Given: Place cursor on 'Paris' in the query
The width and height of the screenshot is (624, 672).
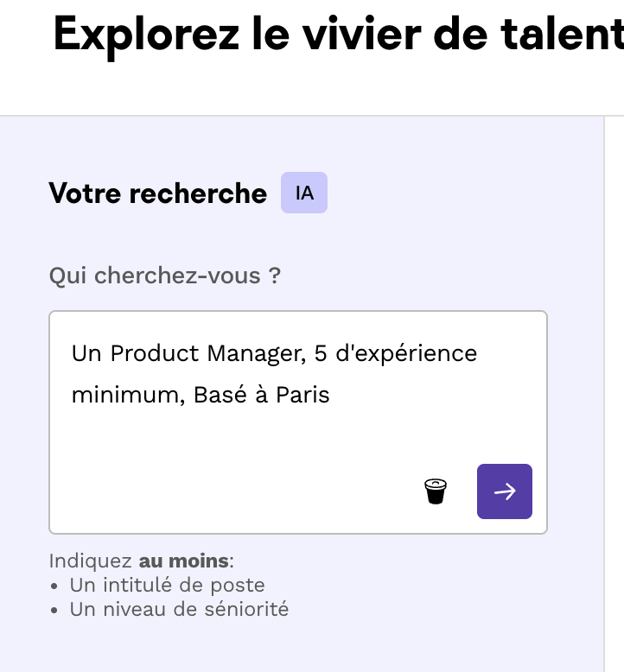Looking at the screenshot, I should (302, 395).
